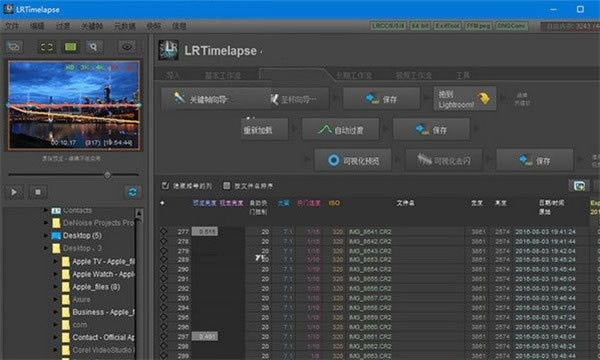Click the Azure folder icon
This screenshot has width=600, height=360.
66,300
